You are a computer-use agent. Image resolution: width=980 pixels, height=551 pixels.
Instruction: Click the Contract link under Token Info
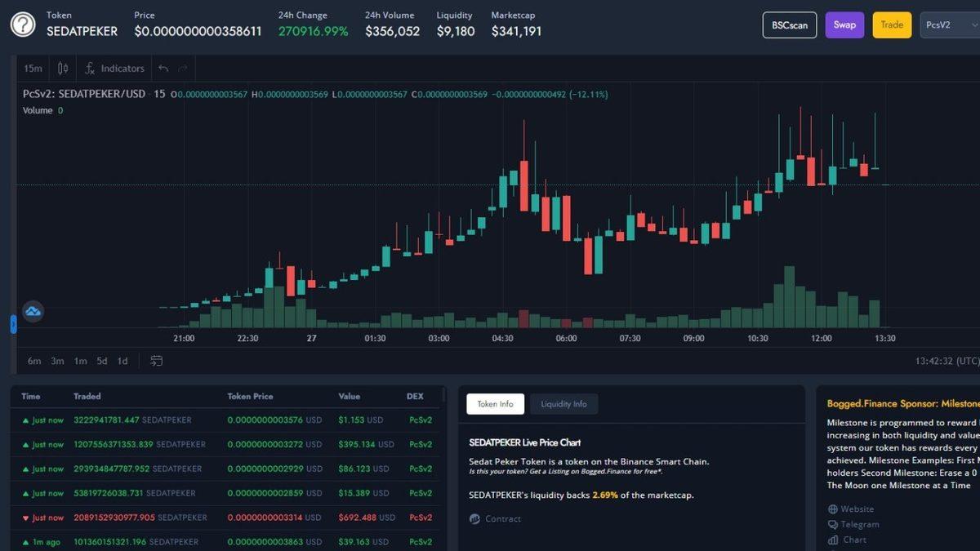point(502,519)
